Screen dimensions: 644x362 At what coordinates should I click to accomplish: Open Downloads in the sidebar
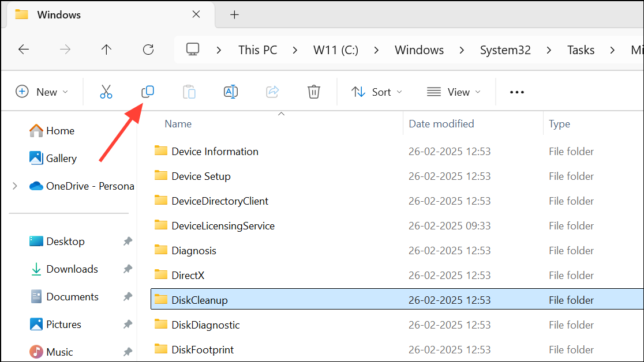tap(72, 269)
